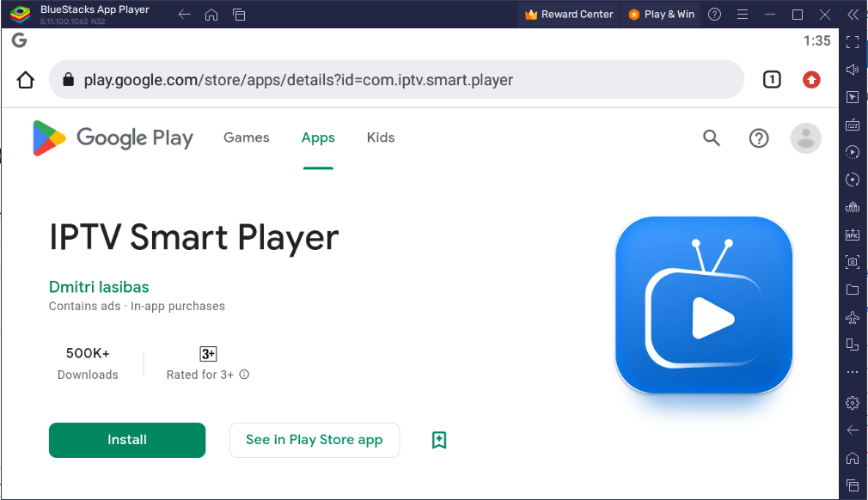Add app to wishlist bookmark icon
The width and height of the screenshot is (868, 500).
(439, 440)
